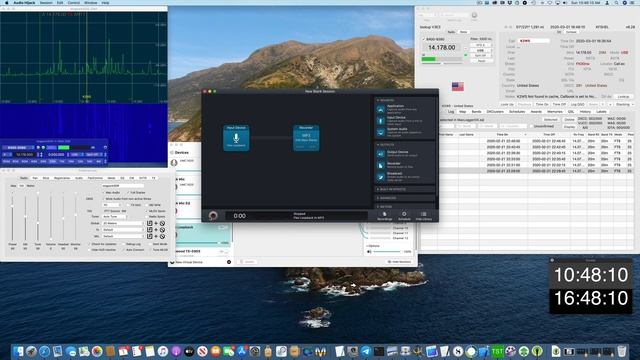Viewport: 640px width, 360px height.
Task: Save the Global profile using save icon
Action: [x=149, y=223]
